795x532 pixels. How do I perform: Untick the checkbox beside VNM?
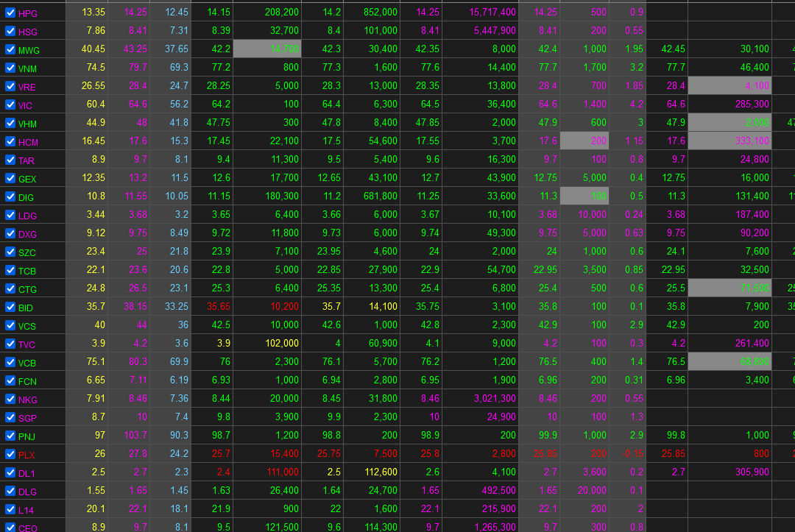[x=10, y=68]
